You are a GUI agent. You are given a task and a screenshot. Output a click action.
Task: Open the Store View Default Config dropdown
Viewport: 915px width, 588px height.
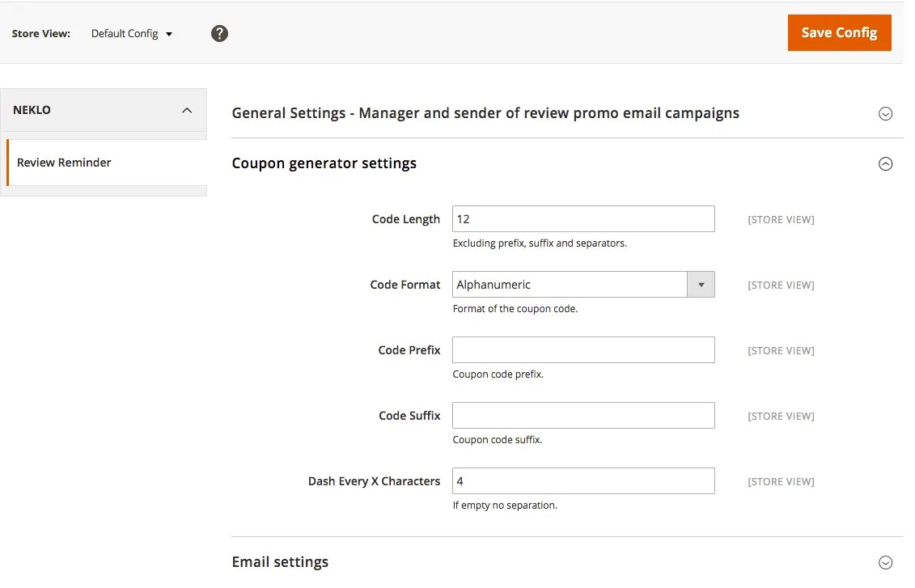tap(132, 34)
